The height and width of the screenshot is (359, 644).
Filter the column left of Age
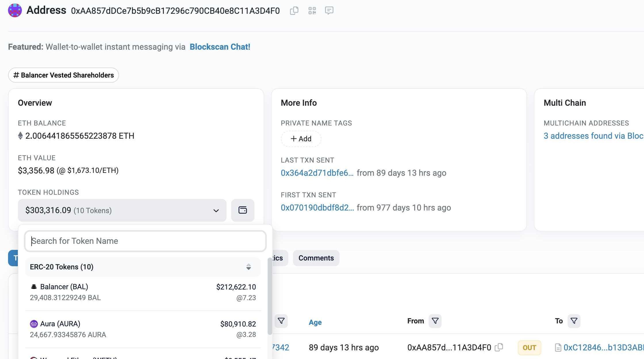(281, 321)
